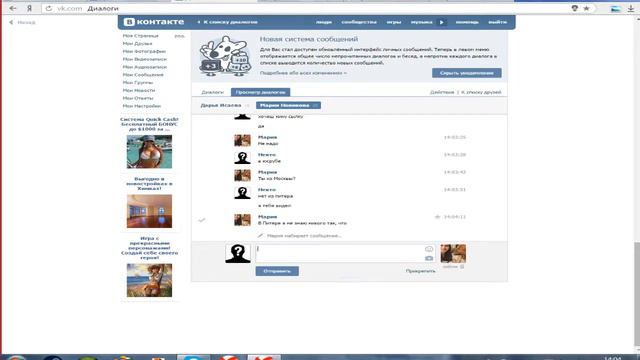640x360 pixels.
Task: Select the last message using its checkmark
Action: click(x=202, y=220)
